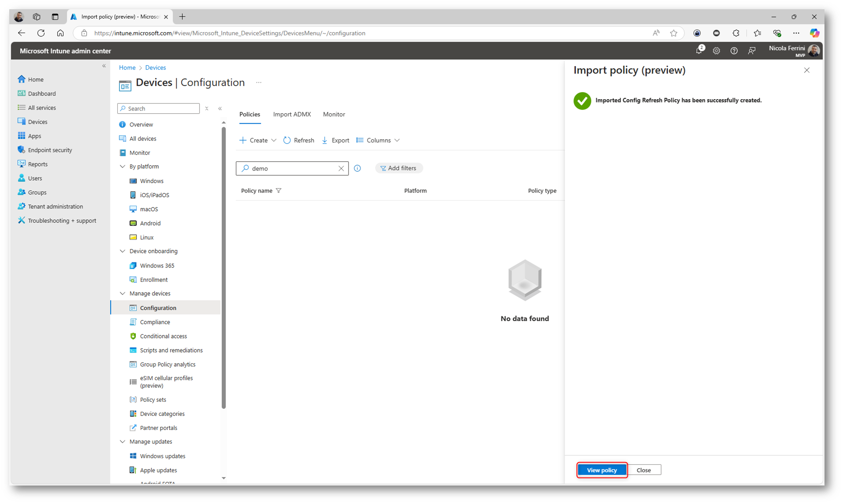The height and width of the screenshot is (504, 843).
Task: Open Endpoint security in left navigation
Action: tap(50, 150)
